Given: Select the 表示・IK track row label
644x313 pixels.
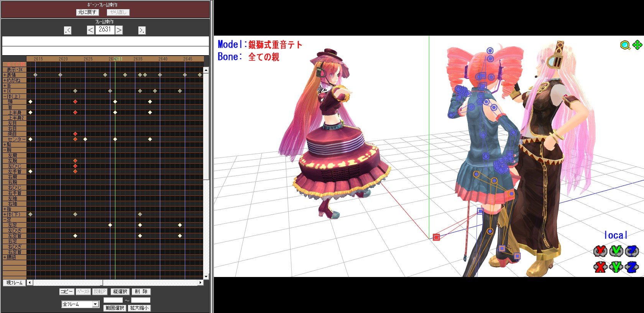Looking at the screenshot, I should tap(15, 70).
